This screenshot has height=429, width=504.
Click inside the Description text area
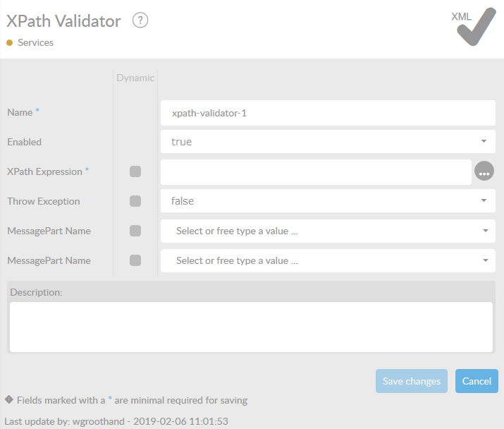pyautogui.click(x=251, y=326)
